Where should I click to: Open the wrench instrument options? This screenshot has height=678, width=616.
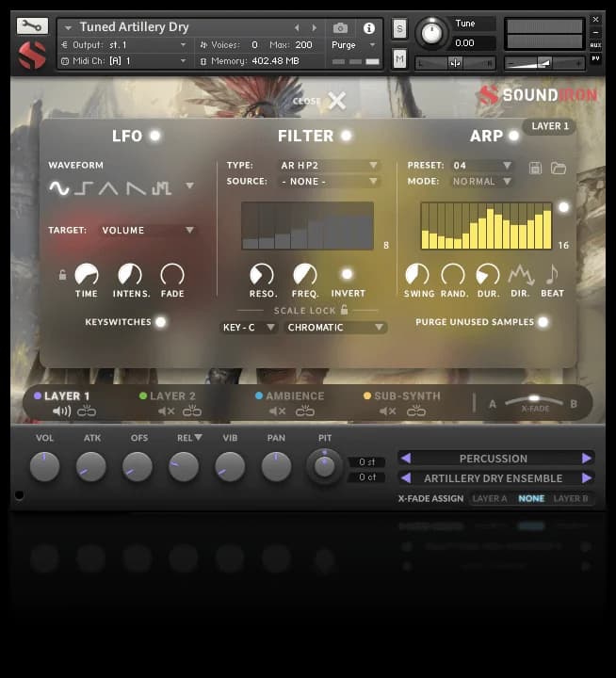click(32, 26)
